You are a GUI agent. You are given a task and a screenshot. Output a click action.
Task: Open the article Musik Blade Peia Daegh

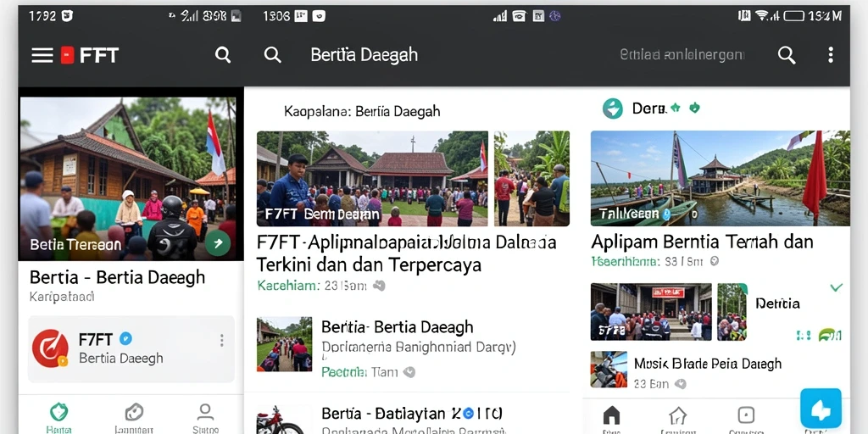[708, 364]
